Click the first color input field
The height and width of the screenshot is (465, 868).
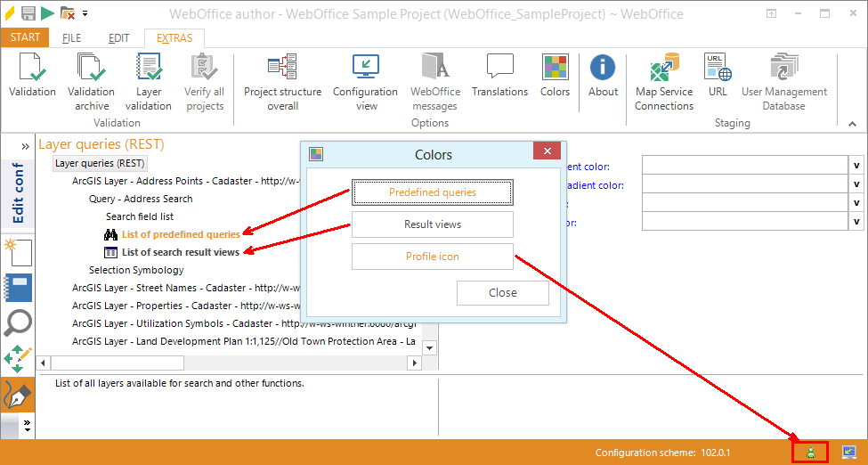[745, 166]
